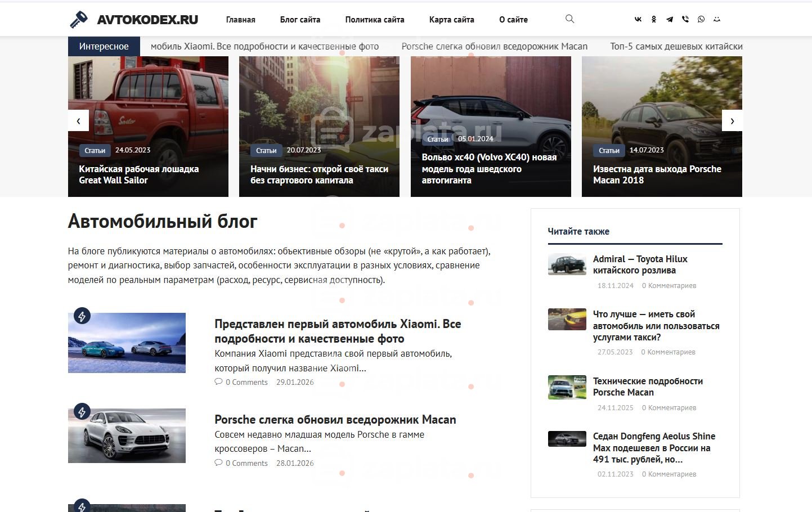Click Admiral Toyota Hilux sidebar thumbnail
812x512 pixels.
pos(567,264)
